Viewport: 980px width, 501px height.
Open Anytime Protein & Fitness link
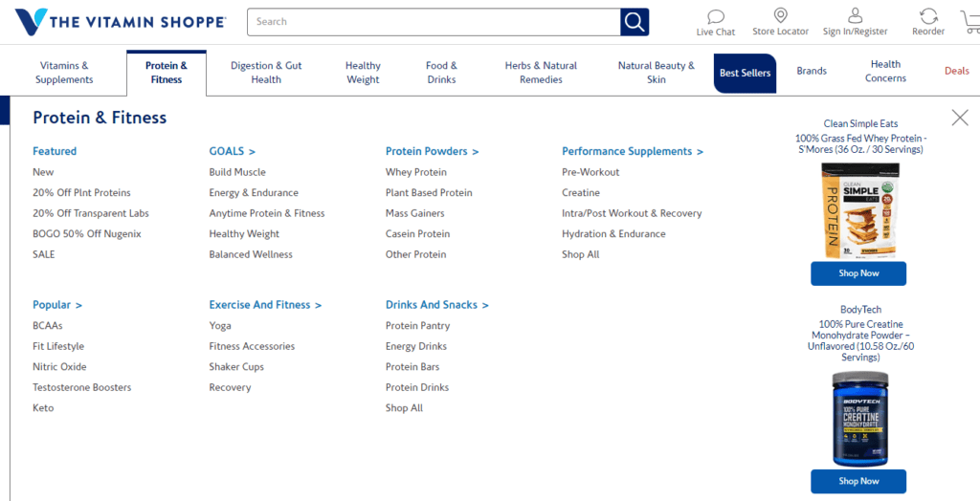pyautogui.click(x=267, y=213)
